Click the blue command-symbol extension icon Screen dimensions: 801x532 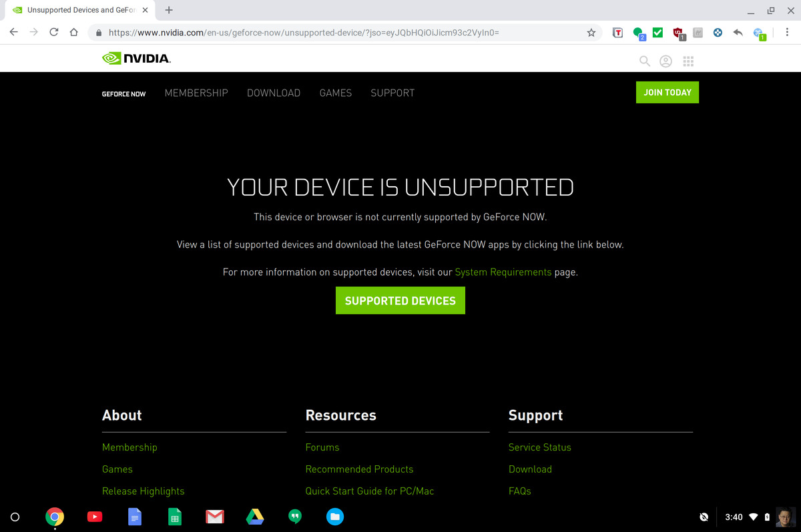pyautogui.click(x=759, y=33)
